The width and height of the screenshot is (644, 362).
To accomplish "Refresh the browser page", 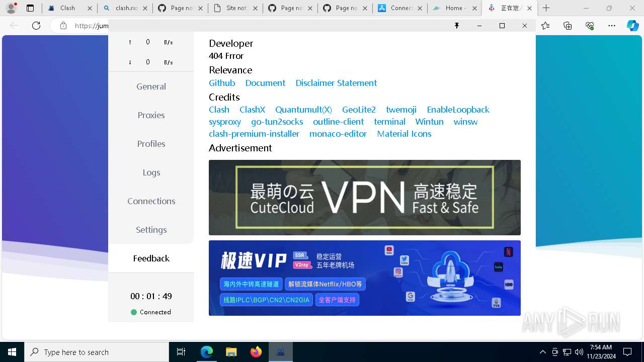I will coord(36,26).
